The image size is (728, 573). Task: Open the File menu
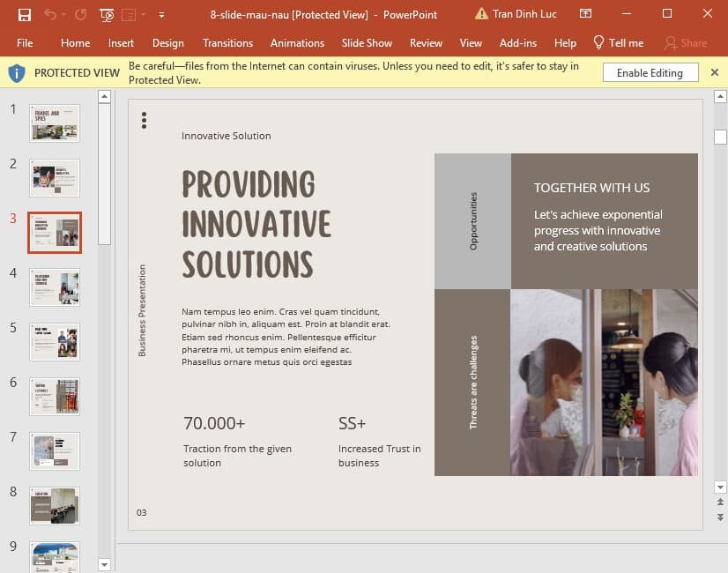25,42
